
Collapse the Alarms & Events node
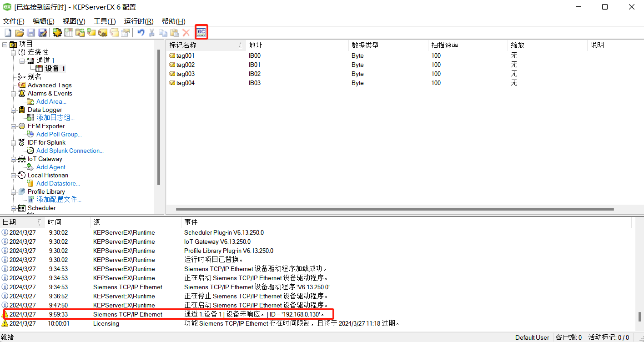coord(13,93)
